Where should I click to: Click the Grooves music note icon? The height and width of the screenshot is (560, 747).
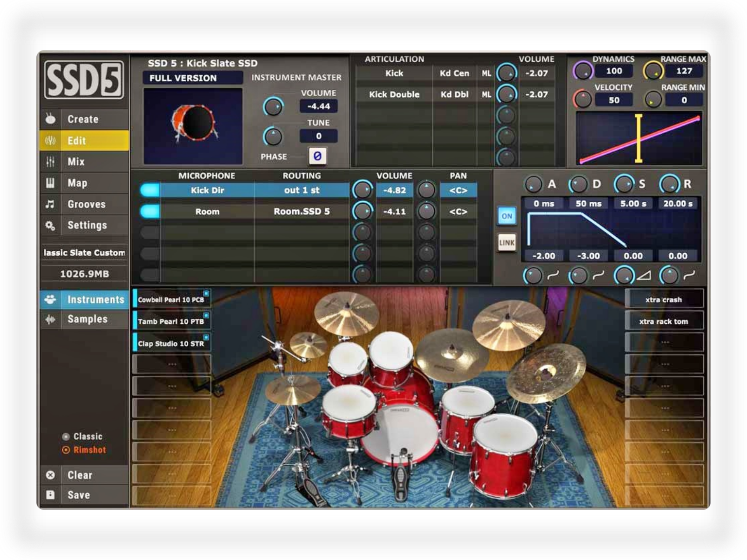(51, 204)
